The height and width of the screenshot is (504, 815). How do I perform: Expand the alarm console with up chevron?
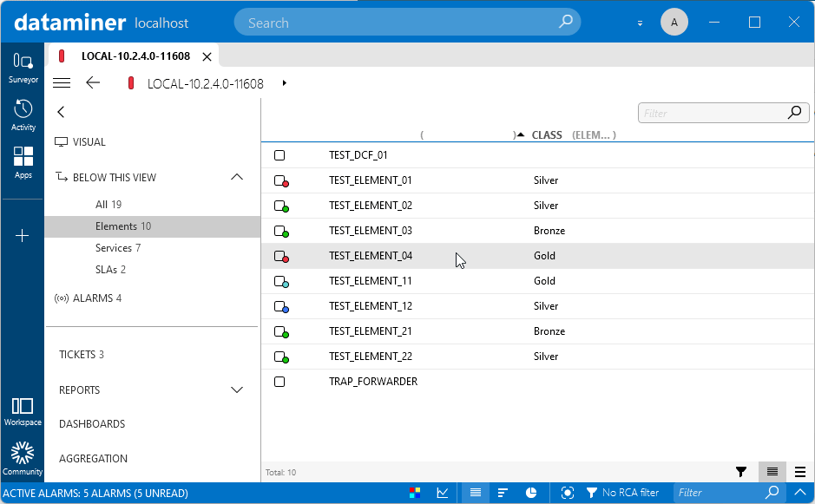801,492
